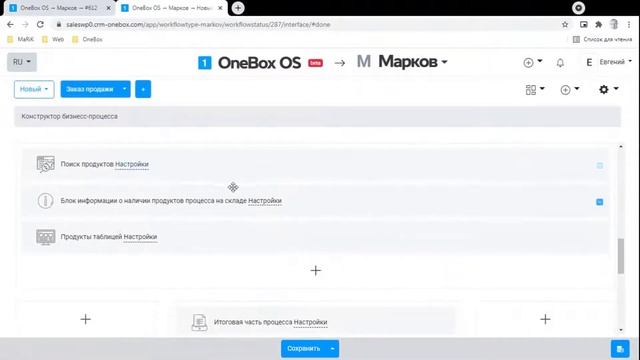Click Заказ продажи button
The height and width of the screenshot is (360, 640).
click(90, 89)
